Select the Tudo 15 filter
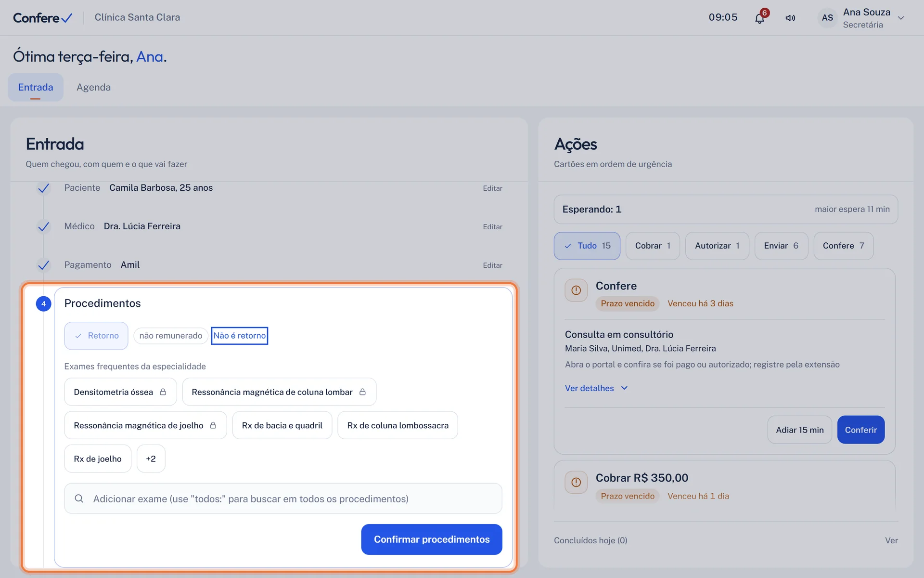 point(587,246)
